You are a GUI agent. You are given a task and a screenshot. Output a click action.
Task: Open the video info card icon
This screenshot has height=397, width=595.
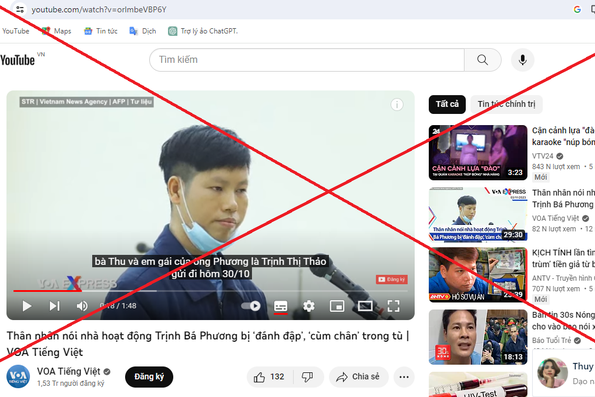tap(397, 104)
